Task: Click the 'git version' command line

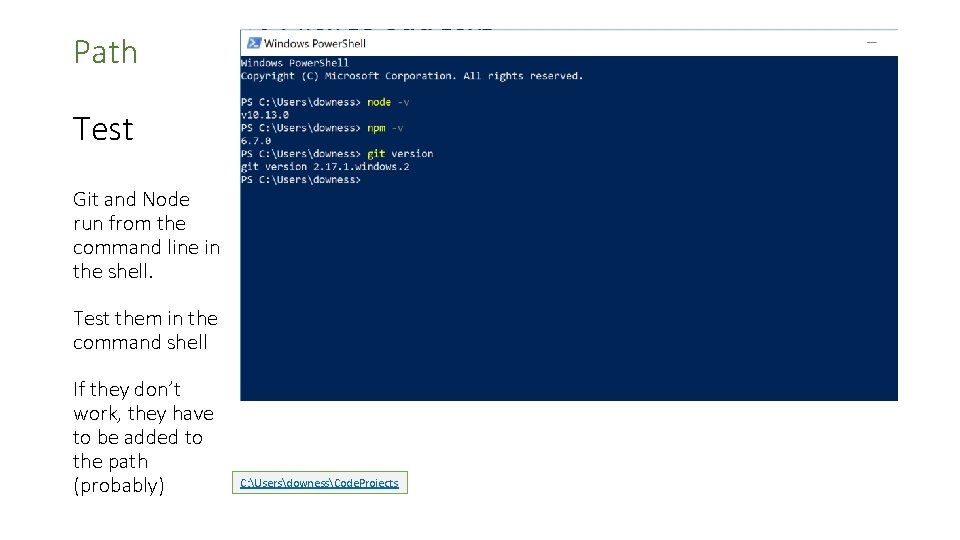Action: point(337,154)
